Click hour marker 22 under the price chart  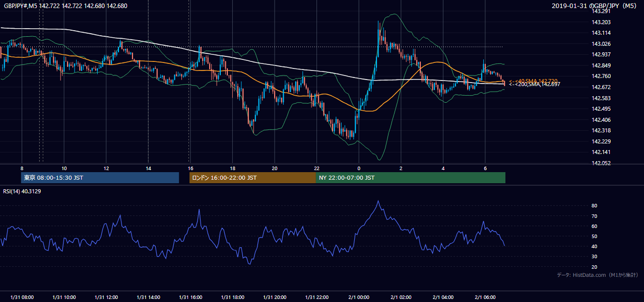tap(316, 168)
